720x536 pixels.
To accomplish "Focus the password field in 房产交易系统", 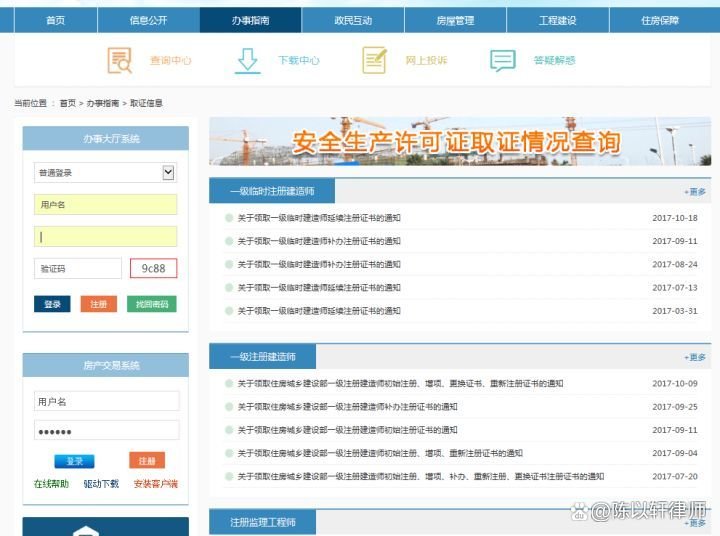I will 107,430.
